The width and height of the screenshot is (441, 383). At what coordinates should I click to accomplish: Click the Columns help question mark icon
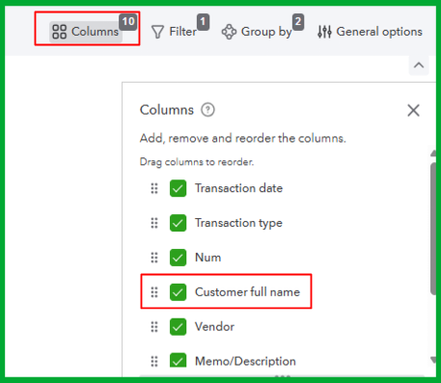pyautogui.click(x=208, y=110)
